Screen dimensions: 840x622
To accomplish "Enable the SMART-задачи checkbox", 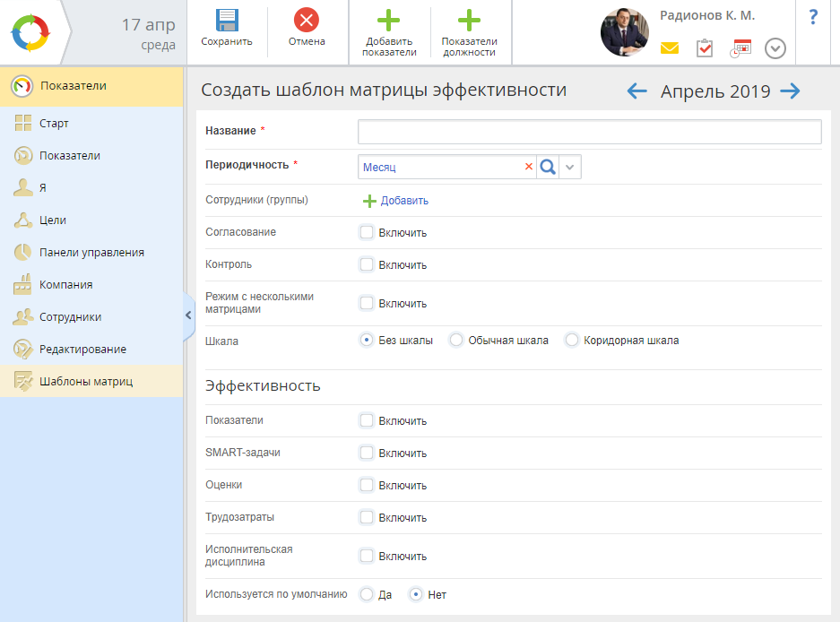I will pyautogui.click(x=367, y=453).
